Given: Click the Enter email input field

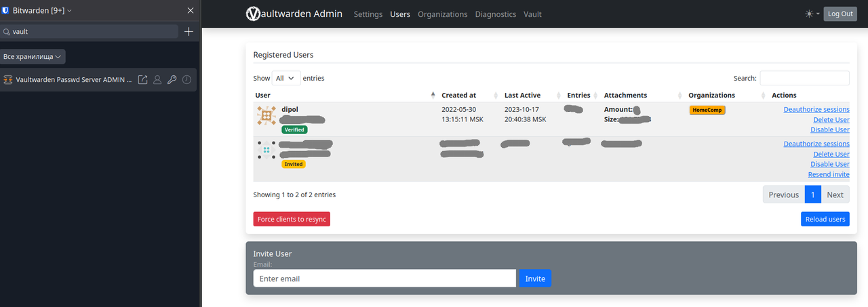Looking at the screenshot, I should (384, 279).
